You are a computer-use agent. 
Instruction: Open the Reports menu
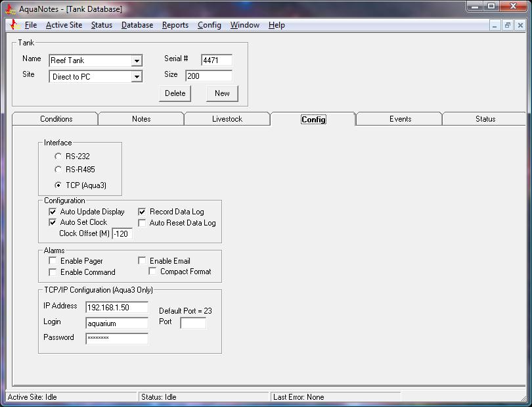(175, 25)
